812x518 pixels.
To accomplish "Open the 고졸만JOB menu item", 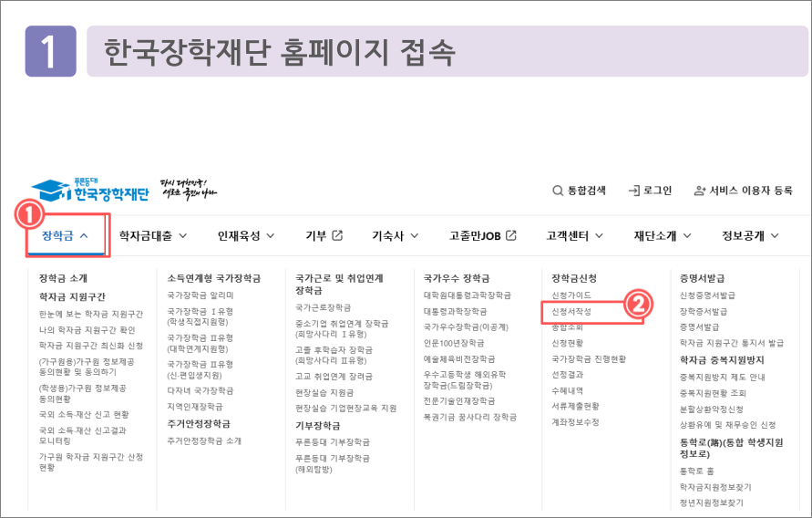I will coord(475,235).
